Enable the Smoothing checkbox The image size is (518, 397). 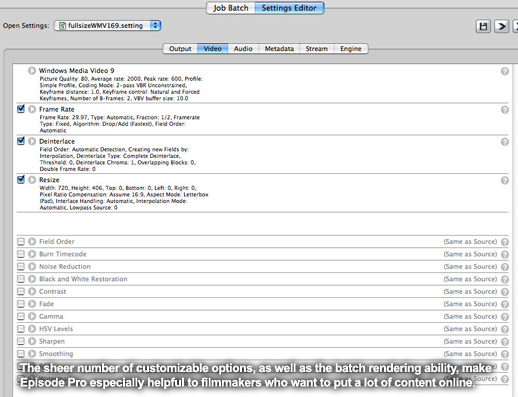click(x=21, y=354)
